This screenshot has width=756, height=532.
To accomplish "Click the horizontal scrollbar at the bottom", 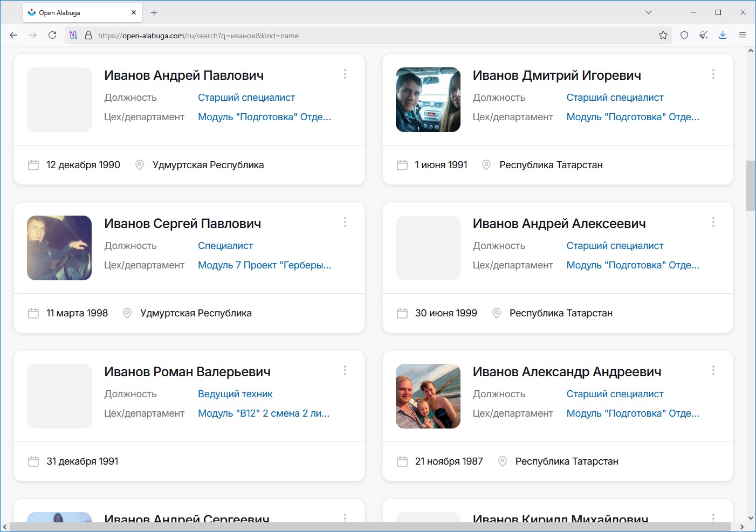I will (x=370, y=527).
